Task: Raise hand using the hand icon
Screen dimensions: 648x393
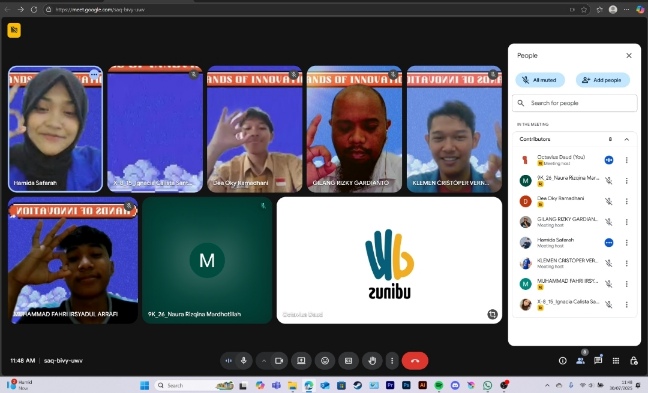Action: tap(372, 361)
